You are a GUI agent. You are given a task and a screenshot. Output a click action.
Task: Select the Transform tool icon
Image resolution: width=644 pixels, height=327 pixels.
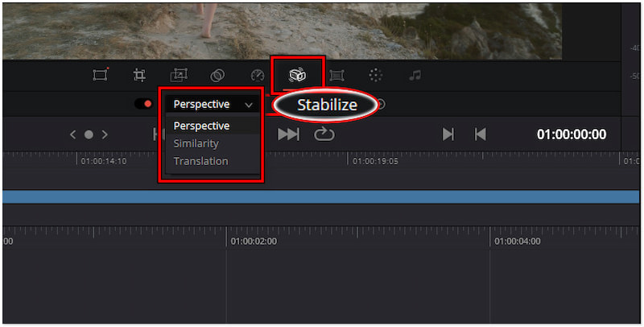click(100, 76)
